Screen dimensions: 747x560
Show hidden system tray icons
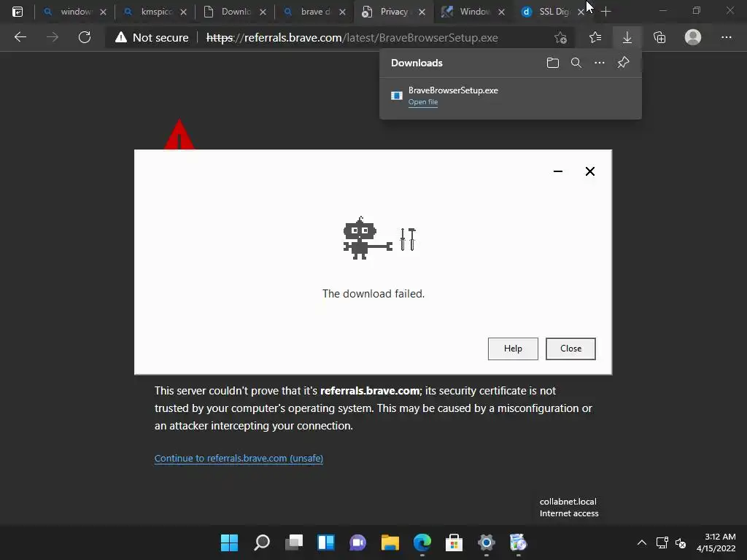(642, 542)
